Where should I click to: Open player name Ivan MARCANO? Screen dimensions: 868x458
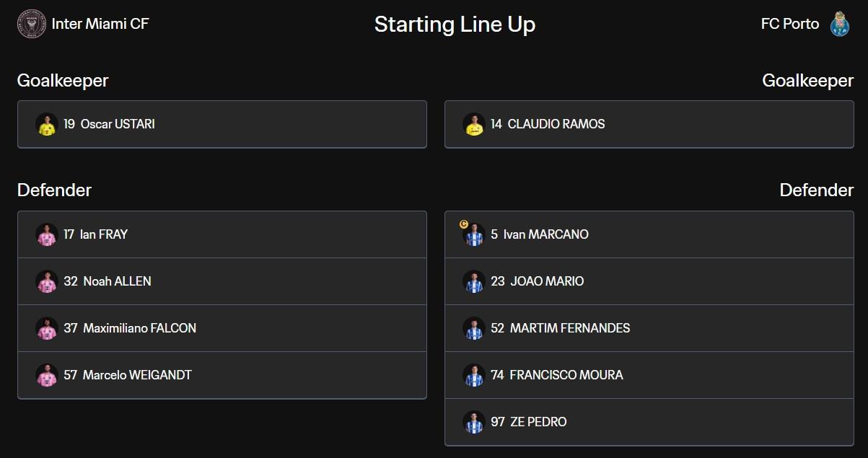coord(545,234)
